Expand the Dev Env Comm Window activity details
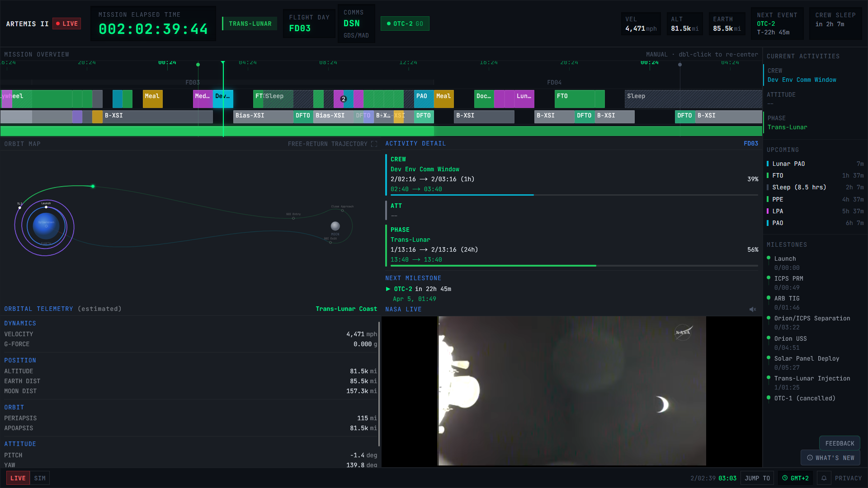 tap(425, 169)
